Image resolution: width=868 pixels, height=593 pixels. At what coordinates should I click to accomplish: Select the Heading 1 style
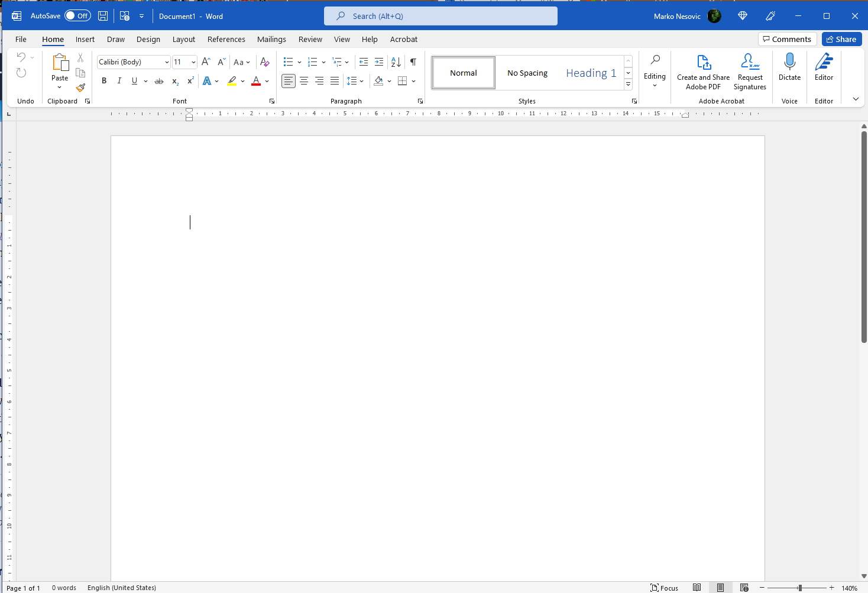pos(591,72)
